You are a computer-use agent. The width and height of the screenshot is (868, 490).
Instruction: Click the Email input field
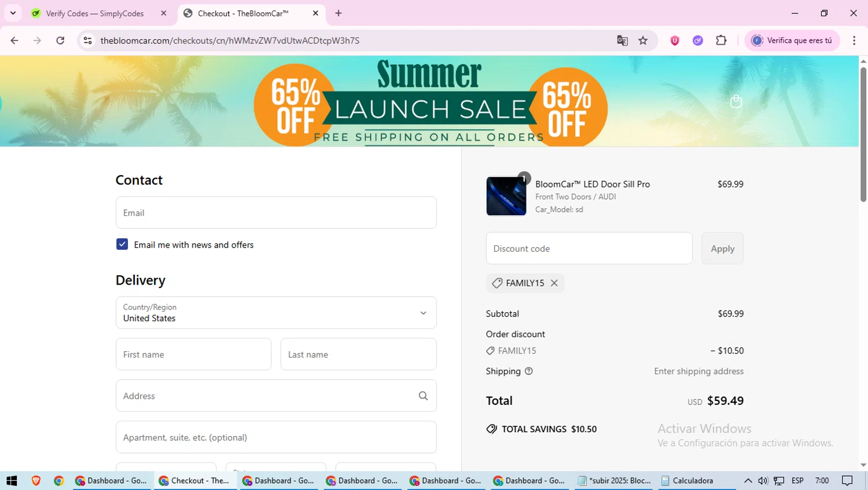tap(276, 212)
